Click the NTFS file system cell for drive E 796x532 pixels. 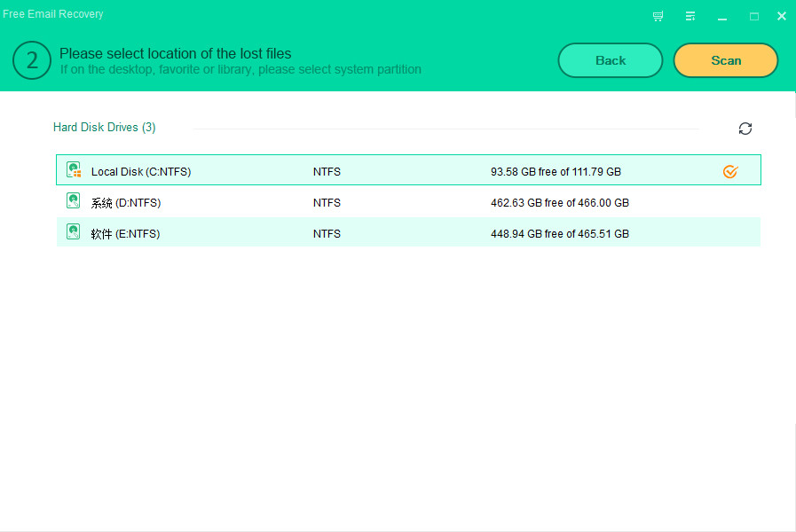point(327,234)
